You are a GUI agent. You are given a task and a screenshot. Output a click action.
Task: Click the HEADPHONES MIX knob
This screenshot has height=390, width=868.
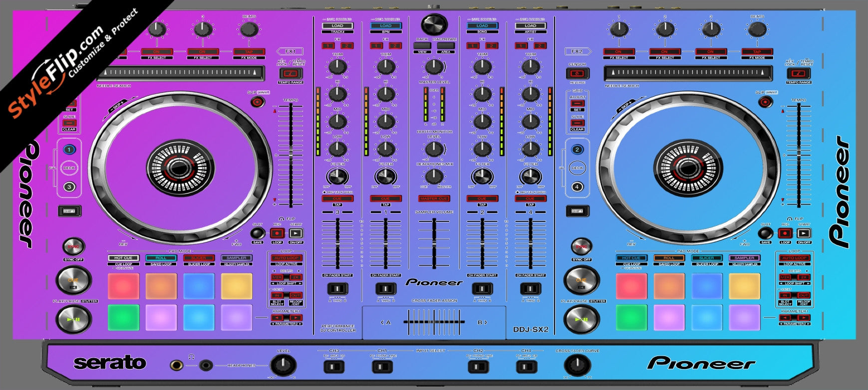point(434,176)
